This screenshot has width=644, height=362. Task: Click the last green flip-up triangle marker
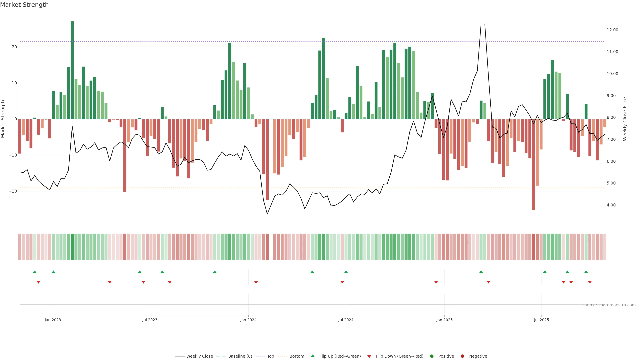[586, 272]
